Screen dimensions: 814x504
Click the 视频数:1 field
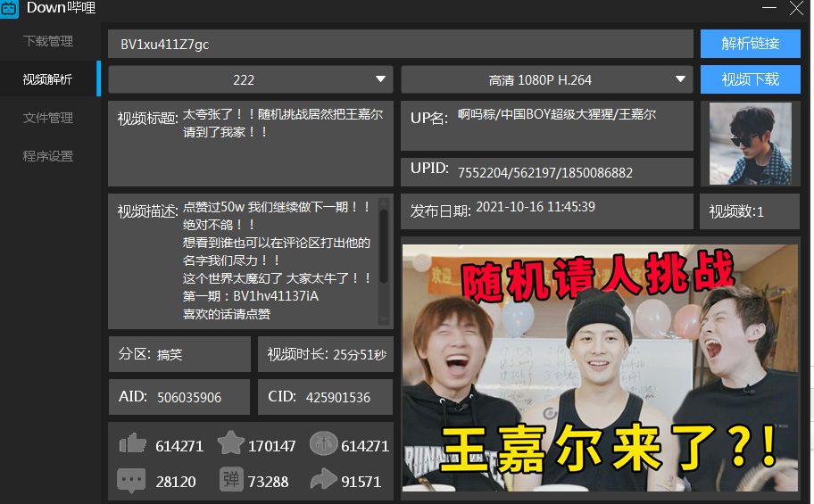[749, 211]
